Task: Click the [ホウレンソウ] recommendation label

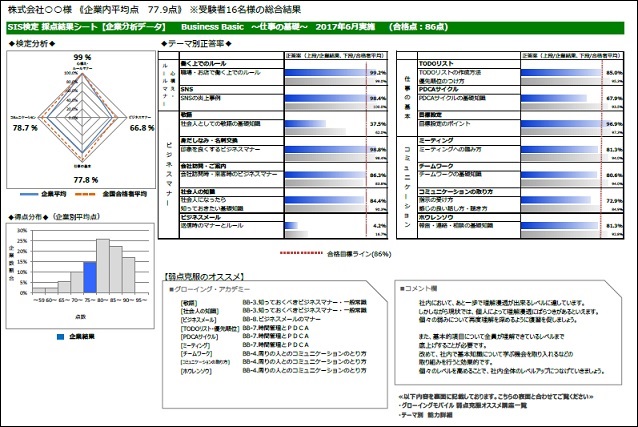Action: [x=196, y=371]
